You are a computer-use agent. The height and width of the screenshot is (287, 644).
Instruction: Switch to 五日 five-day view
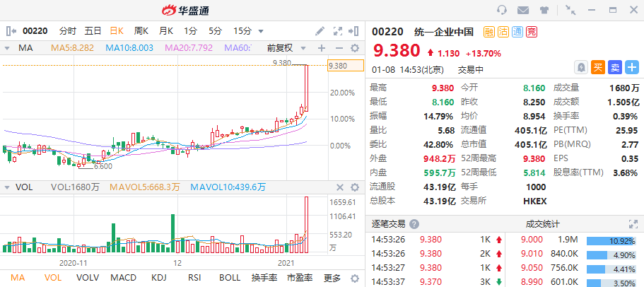pos(93,31)
